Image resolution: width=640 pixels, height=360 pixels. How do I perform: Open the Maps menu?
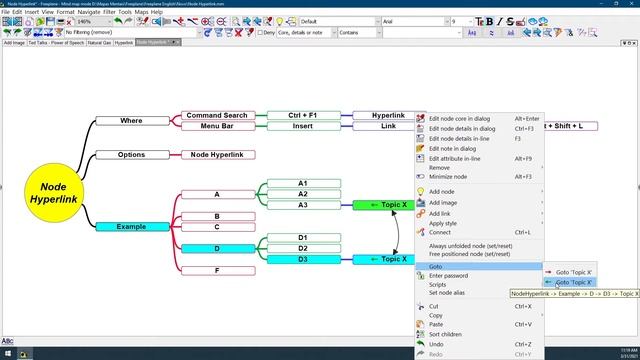[141, 12]
